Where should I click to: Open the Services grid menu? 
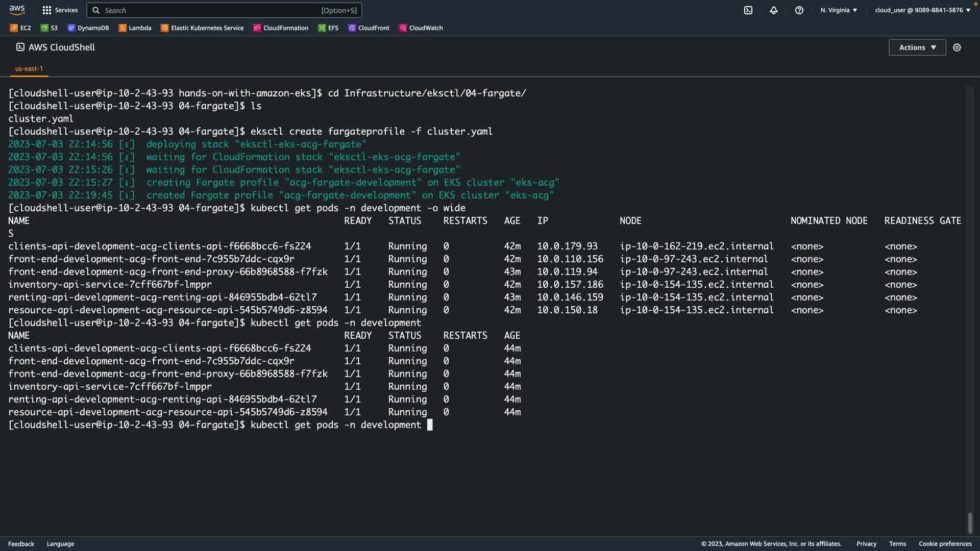click(x=60, y=10)
